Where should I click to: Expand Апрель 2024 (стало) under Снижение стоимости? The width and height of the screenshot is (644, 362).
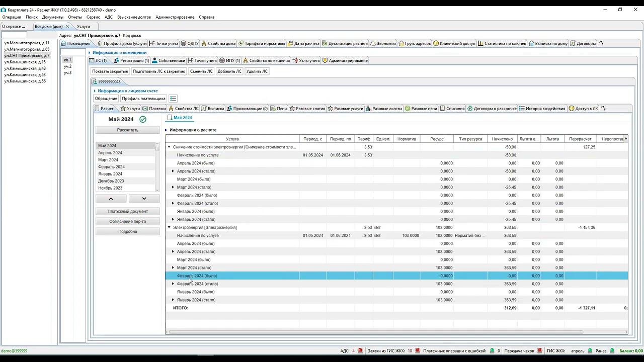(173, 171)
